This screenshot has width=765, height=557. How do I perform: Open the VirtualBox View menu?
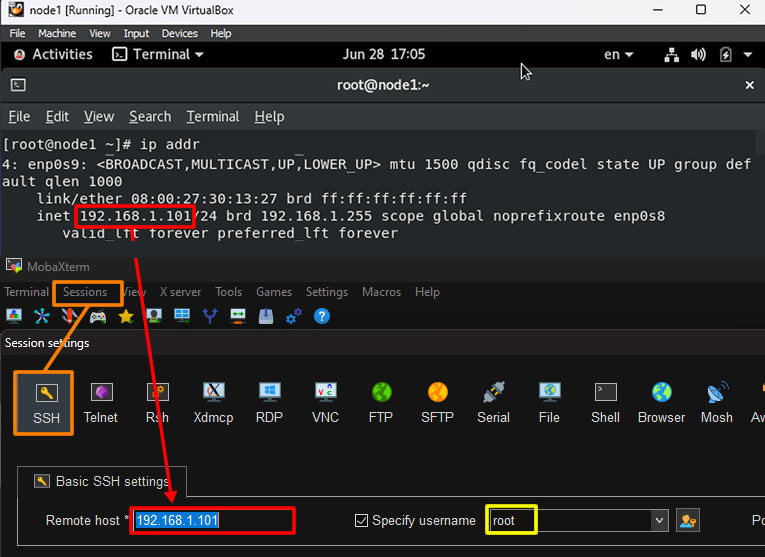coord(100,33)
